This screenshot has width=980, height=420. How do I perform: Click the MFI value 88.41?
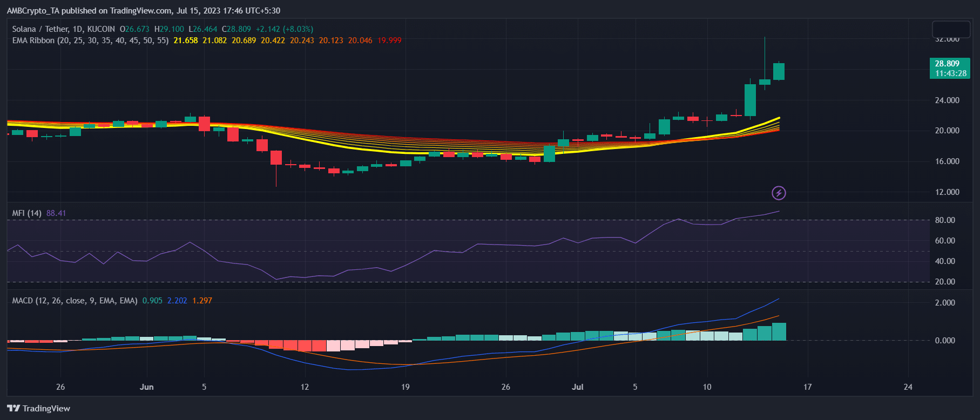click(x=56, y=213)
